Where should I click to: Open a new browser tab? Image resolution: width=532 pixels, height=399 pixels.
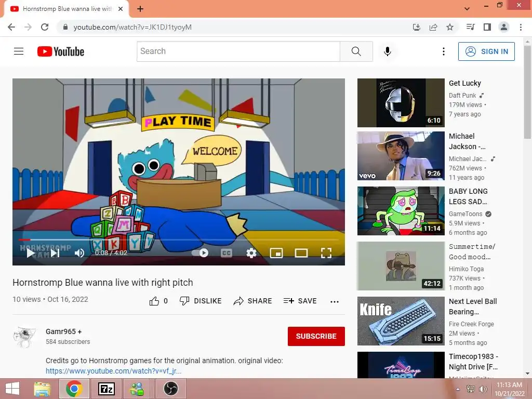click(x=140, y=9)
